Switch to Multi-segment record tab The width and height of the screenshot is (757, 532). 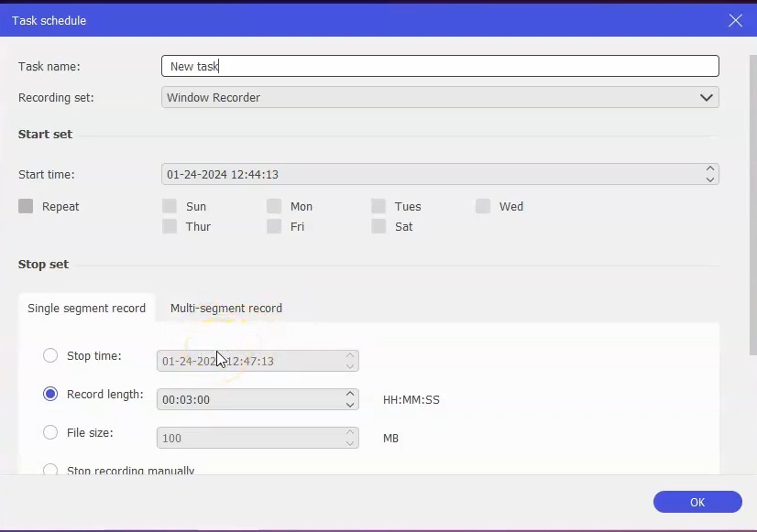tap(226, 309)
